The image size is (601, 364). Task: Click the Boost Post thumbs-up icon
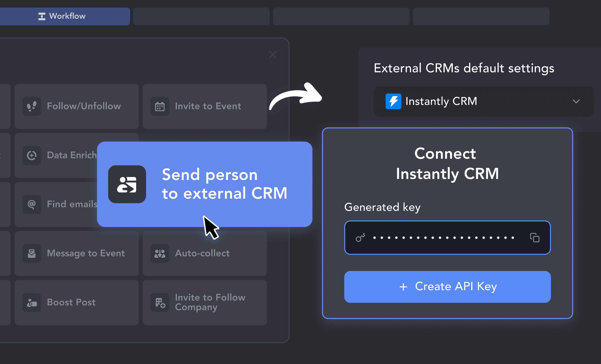tap(32, 302)
